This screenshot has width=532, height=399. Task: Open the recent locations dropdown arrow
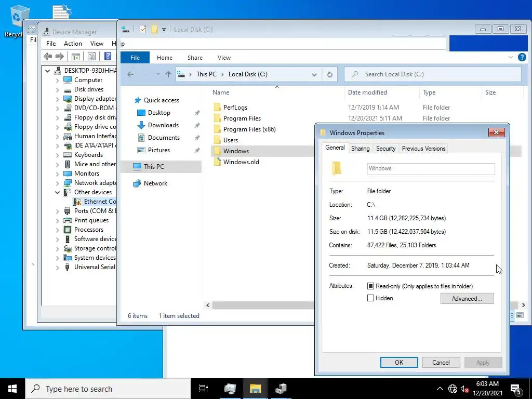(158, 74)
